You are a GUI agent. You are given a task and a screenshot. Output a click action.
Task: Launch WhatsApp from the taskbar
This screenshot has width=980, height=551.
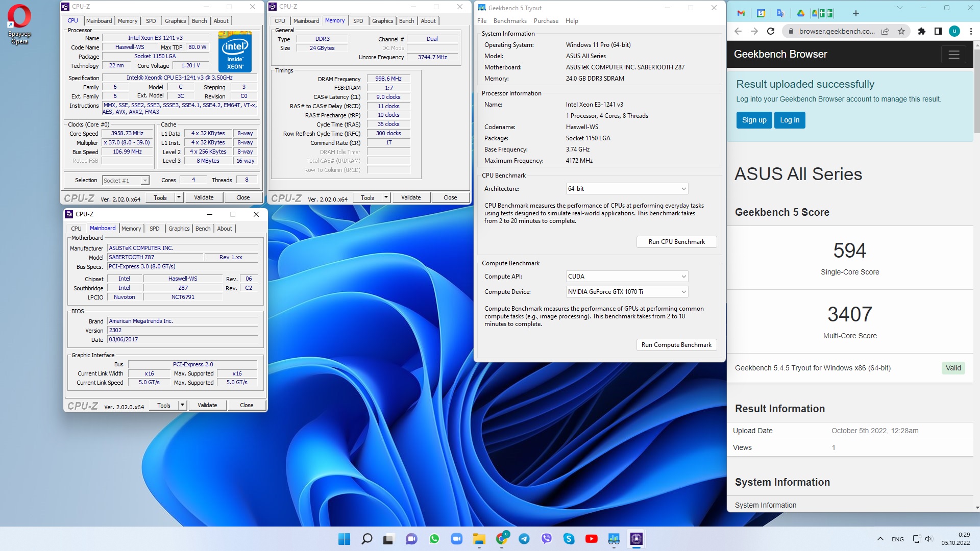(x=434, y=539)
